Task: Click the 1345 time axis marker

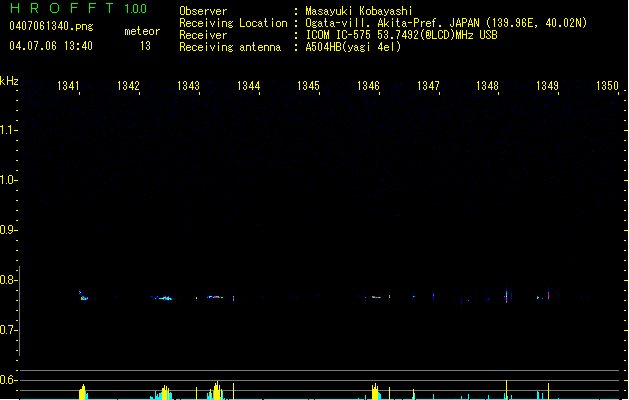Action: pos(308,86)
